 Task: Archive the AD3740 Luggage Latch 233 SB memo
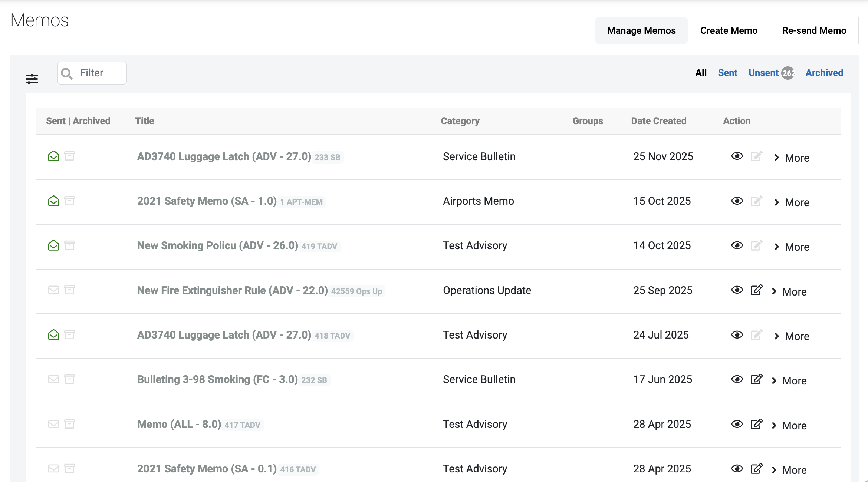point(70,156)
